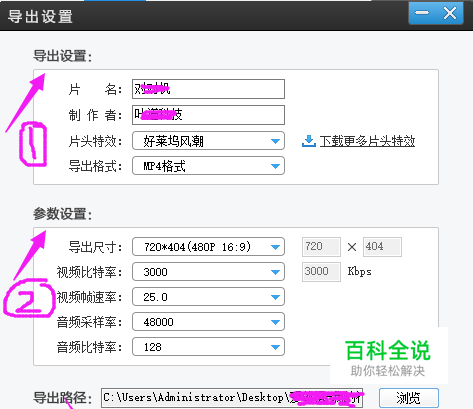The image size is (473, 409).
Task: Minimize the 导出设置 dialog
Action: coord(422,13)
